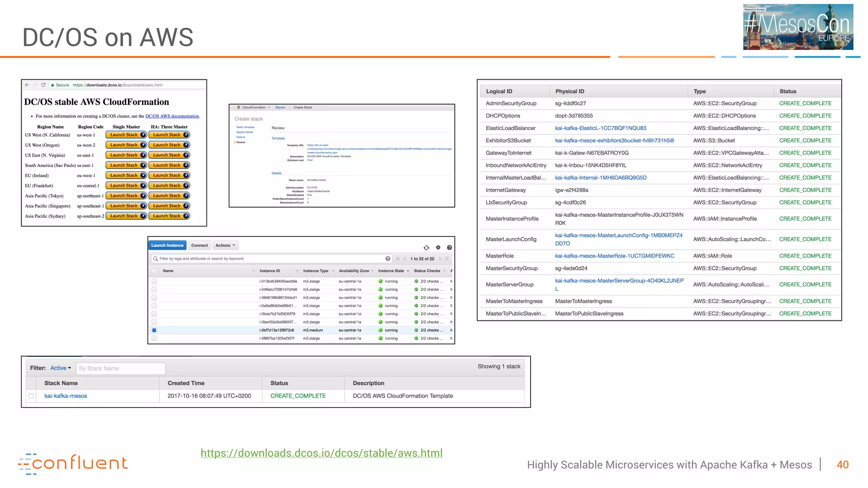Click the help icon inside the filter box
The image size is (868, 488).
pos(388,258)
